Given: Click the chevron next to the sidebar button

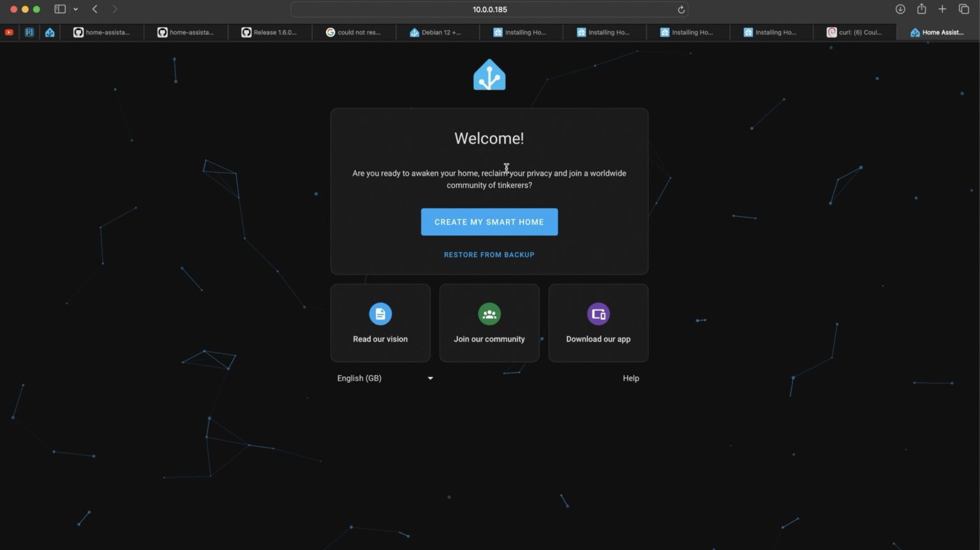Looking at the screenshot, I should [75, 9].
